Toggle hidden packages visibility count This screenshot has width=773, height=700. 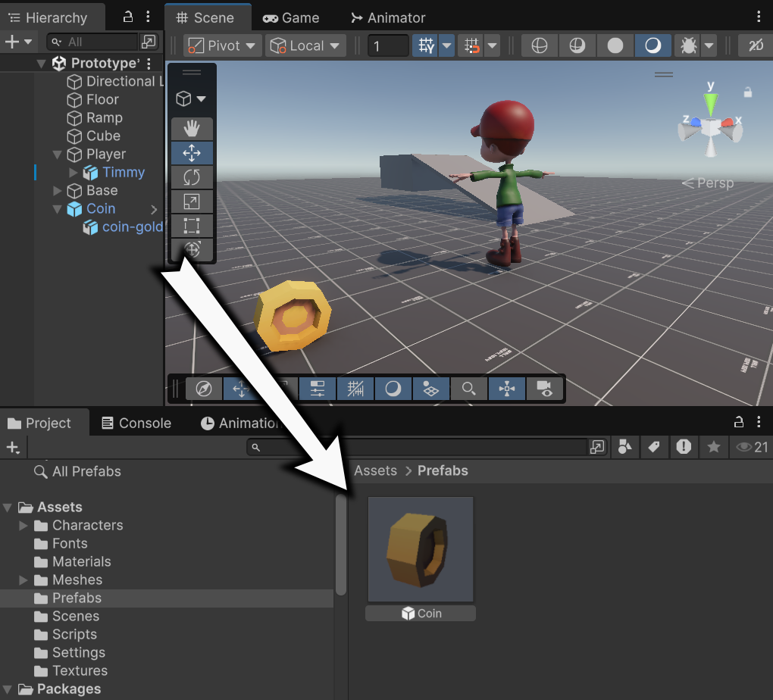tap(751, 447)
